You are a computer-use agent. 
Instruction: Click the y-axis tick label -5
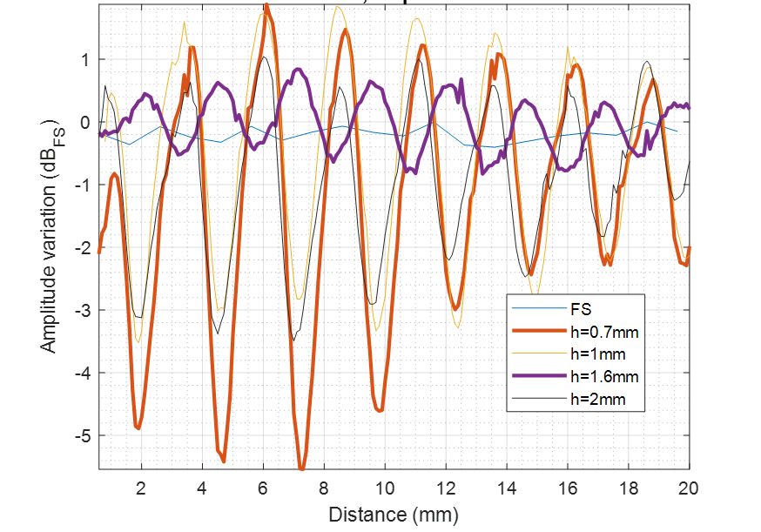[x=86, y=435]
